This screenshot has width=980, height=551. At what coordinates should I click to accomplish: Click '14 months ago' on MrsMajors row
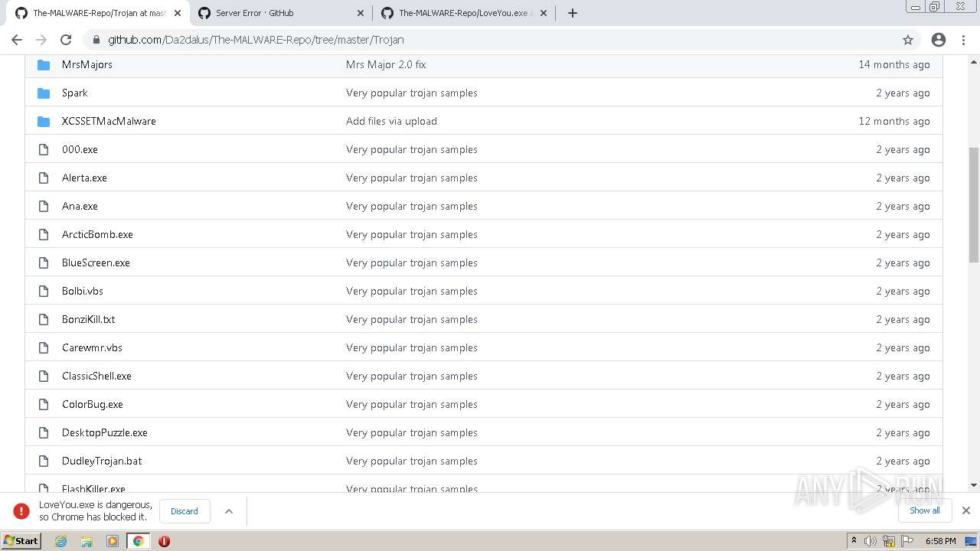coord(894,64)
